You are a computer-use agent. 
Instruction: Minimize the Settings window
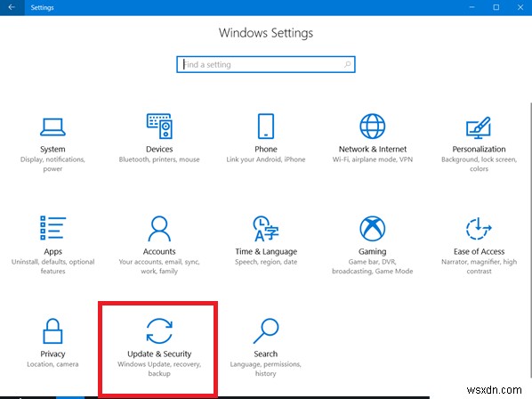472,7
